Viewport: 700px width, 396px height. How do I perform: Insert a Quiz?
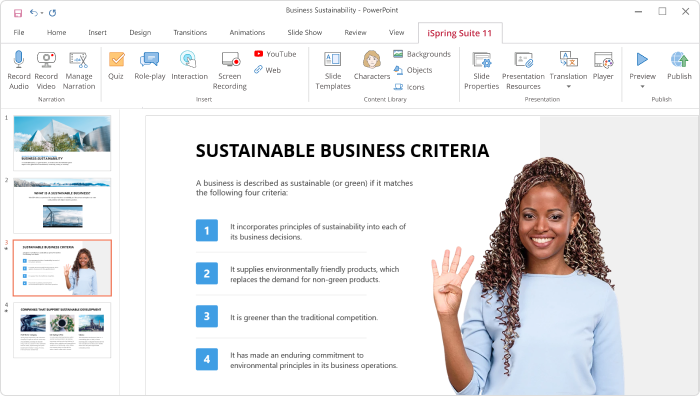point(116,66)
